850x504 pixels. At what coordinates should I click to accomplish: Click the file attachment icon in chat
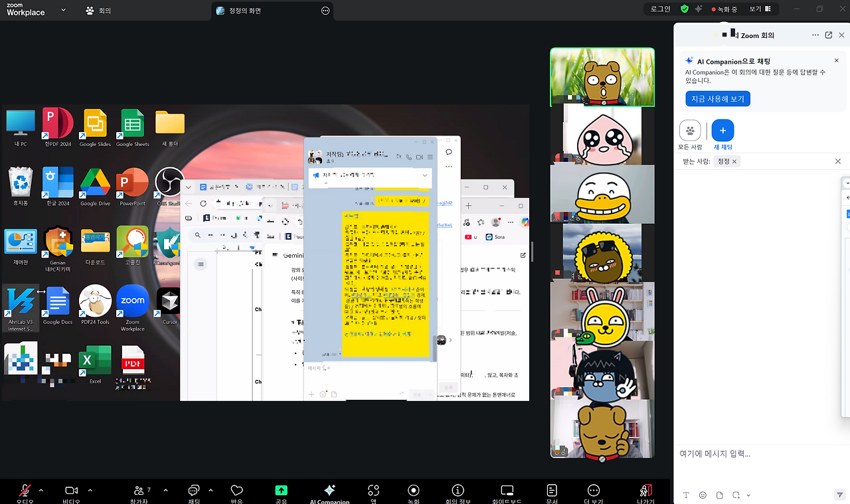(x=719, y=495)
